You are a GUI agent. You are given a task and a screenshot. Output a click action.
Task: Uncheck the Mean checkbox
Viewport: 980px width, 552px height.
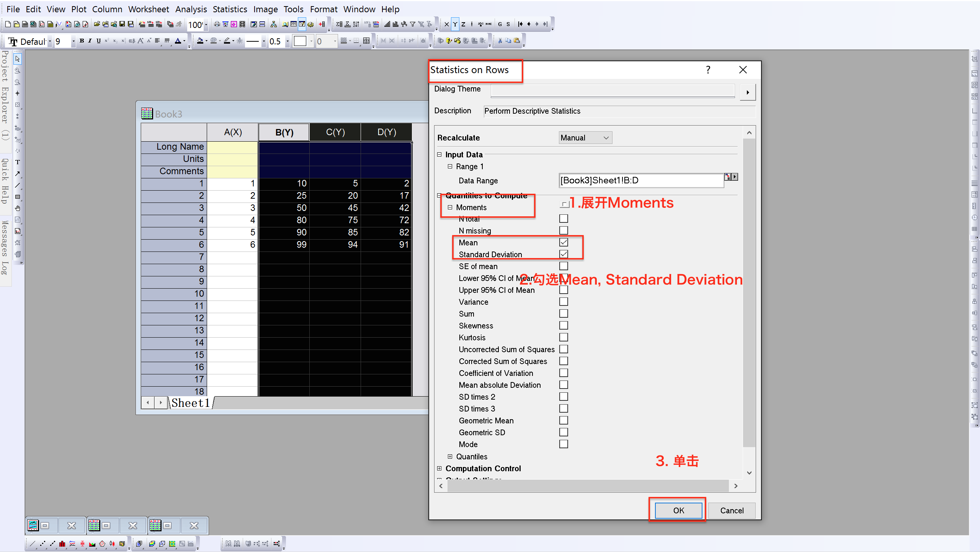(563, 242)
